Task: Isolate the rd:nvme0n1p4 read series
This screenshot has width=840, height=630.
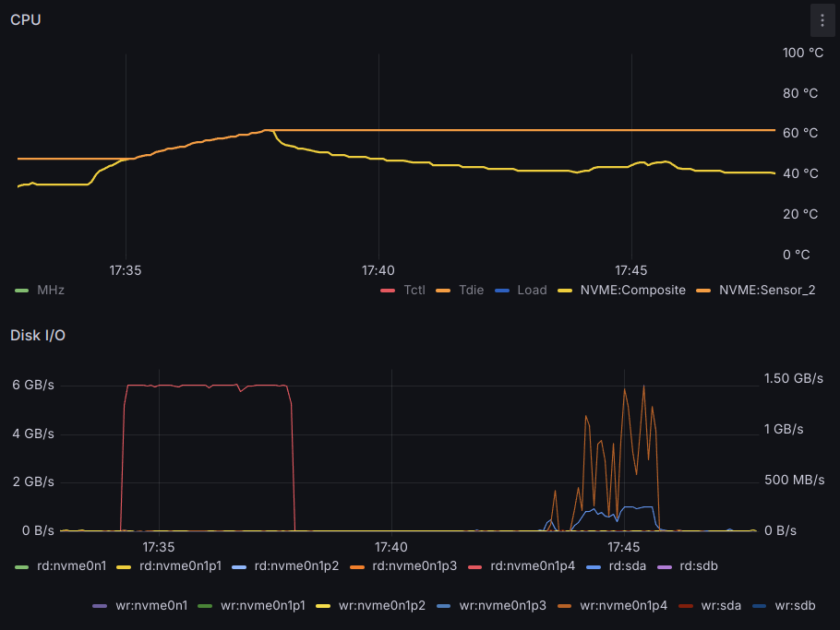Action: [533, 565]
